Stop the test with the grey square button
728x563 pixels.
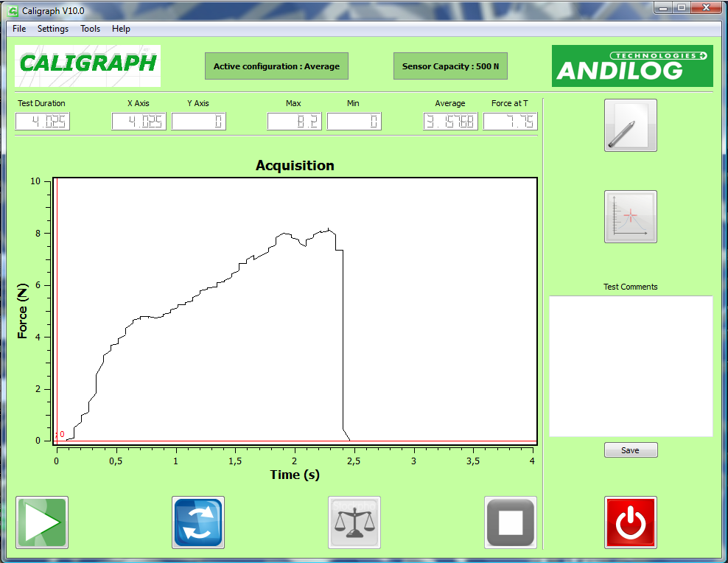(510, 522)
